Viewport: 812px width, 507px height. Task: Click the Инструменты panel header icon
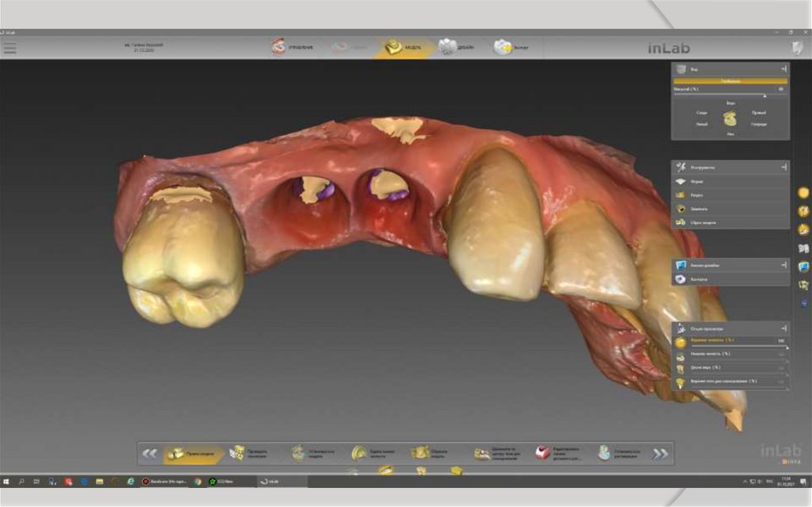click(x=681, y=167)
